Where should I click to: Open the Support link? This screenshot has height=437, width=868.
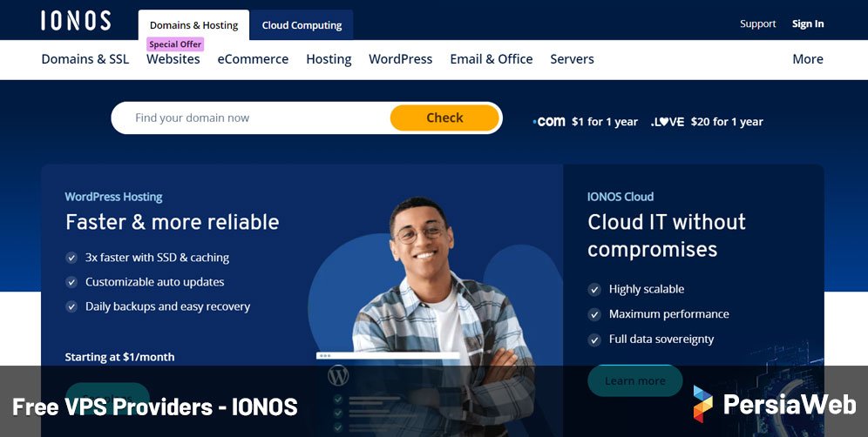[x=758, y=24]
